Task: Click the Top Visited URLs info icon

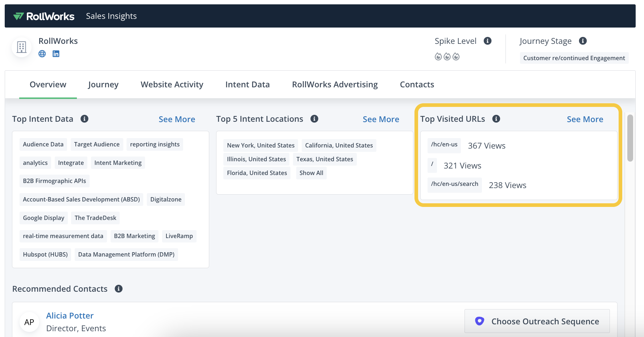Action: 496,119
